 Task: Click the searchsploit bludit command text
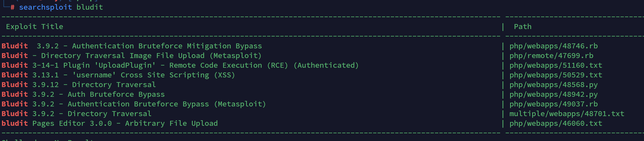coord(61,7)
